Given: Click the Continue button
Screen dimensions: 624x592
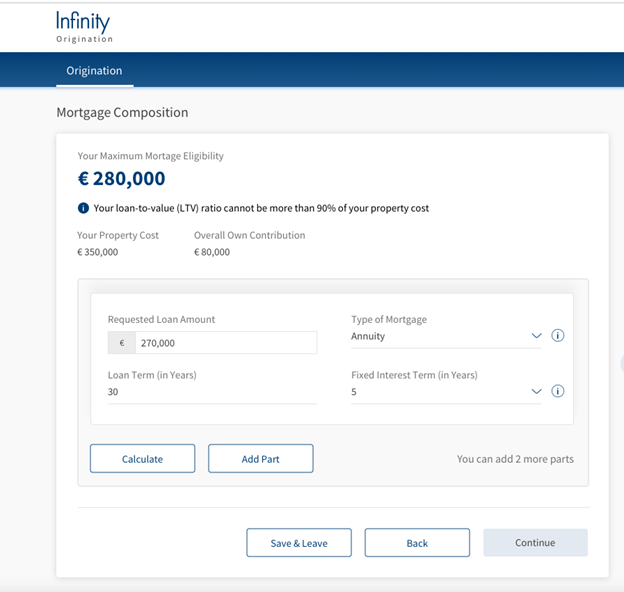Looking at the screenshot, I should pyautogui.click(x=535, y=543).
